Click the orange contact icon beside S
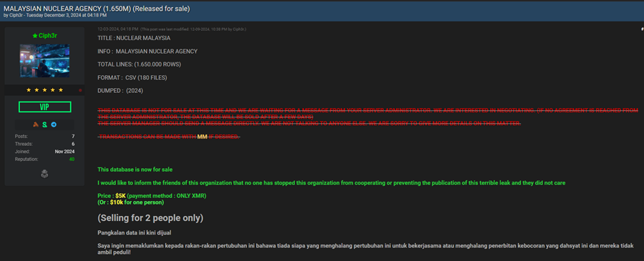The height and width of the screenshot is (261, 644). pyautogui.click(x=35, y=124)
